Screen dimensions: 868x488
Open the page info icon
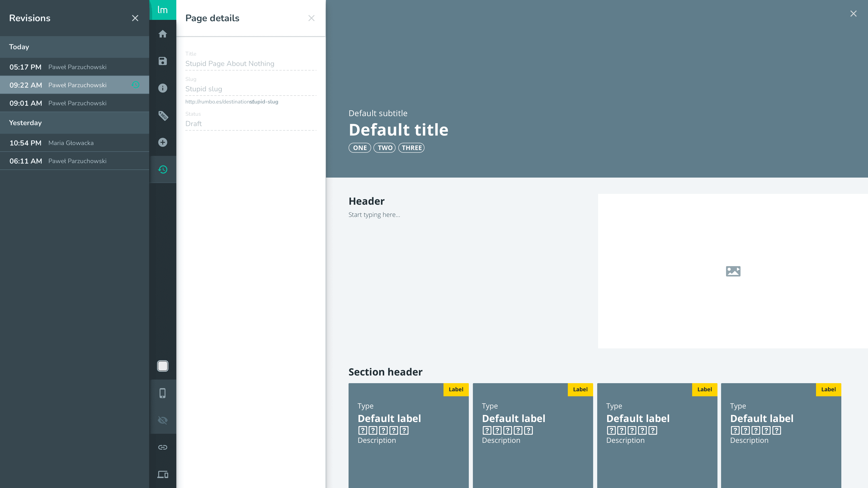pos(163,88)
